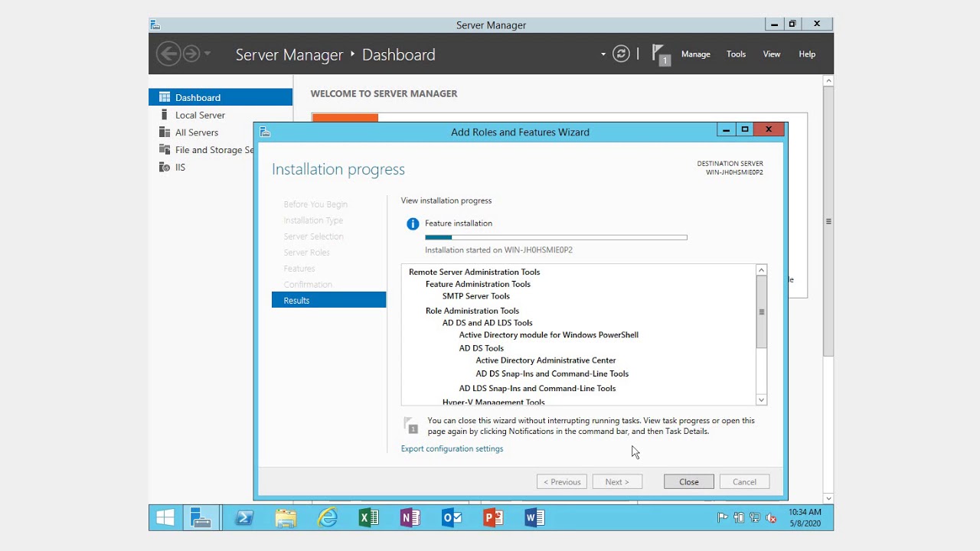Click Active Directory Administrative Center entry
This screenshot has width=980, height=551.
click(546, 360)
